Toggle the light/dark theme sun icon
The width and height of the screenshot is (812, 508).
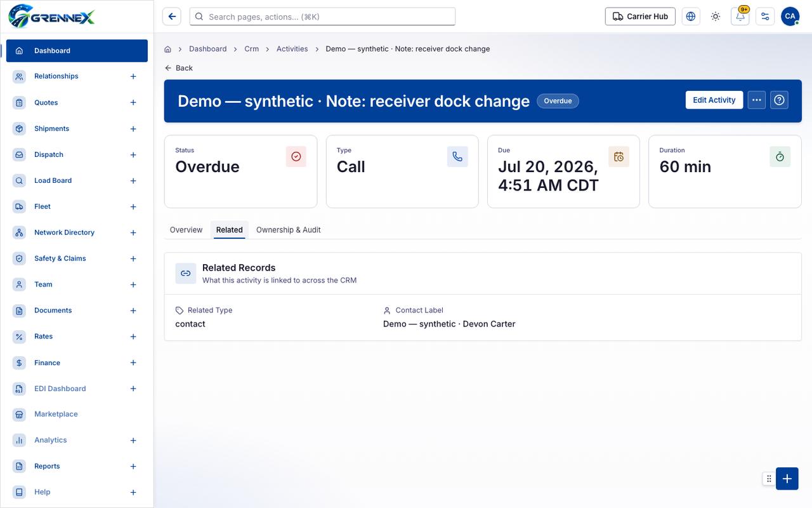pyautogui.click(x=716, y=17)
